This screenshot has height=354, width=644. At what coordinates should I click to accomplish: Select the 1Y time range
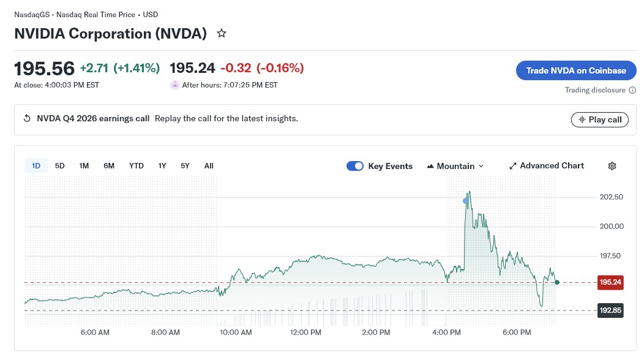[x=162, y=166]
